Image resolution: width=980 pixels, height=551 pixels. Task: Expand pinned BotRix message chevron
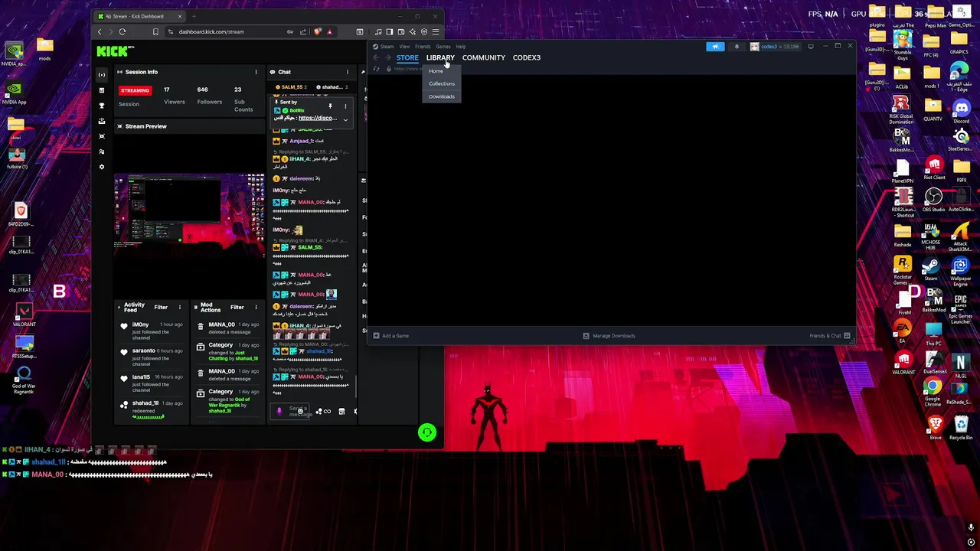click(345, 119)
